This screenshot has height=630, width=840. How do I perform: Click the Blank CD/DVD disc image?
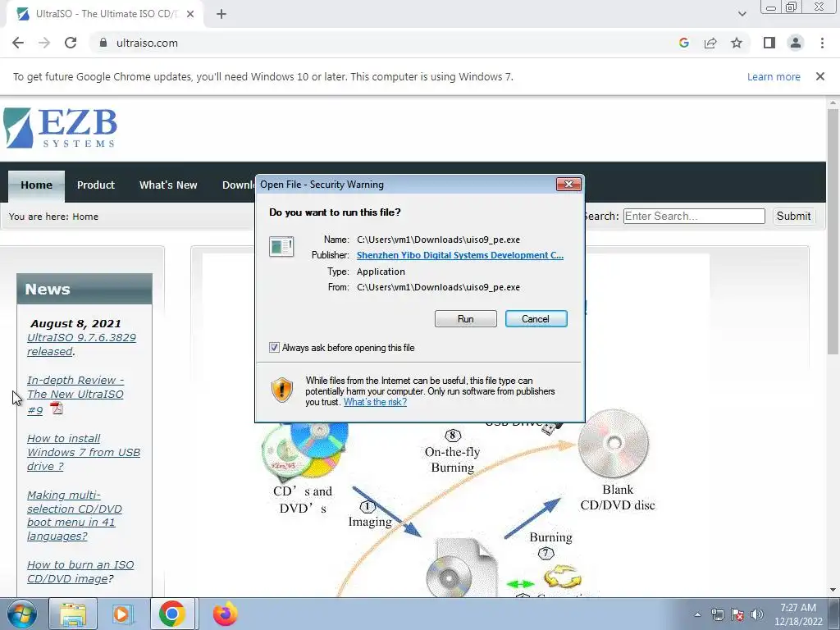point(614,444)
